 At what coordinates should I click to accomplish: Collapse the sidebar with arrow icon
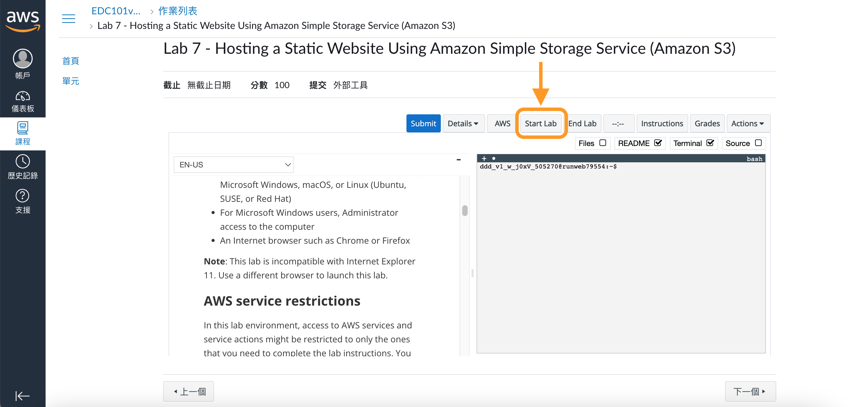pyautogui.click(x=22, y=396)
